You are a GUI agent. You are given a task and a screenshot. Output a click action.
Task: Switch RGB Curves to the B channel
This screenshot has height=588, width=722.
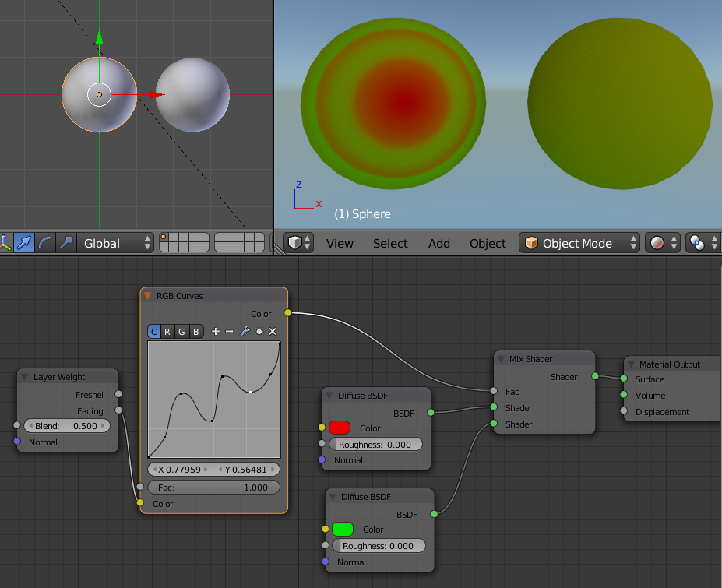(195, 331)
